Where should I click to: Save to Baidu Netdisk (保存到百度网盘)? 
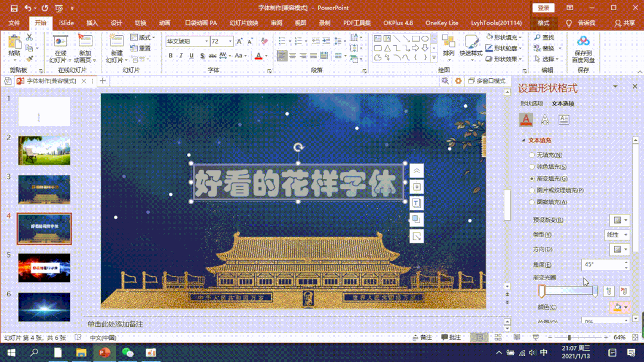[583, 49]
